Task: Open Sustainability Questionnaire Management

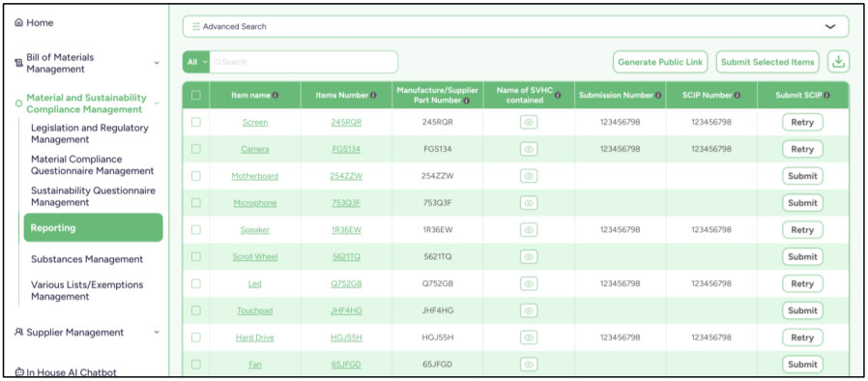Action: [x=93, y=196]
